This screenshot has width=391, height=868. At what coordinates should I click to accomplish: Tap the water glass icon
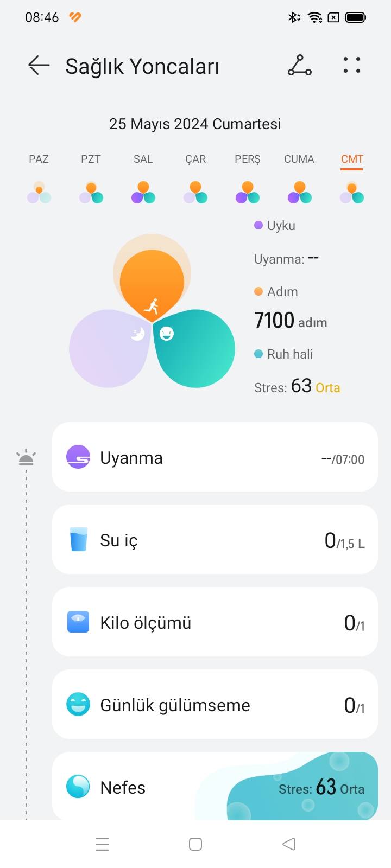pos(78,539)
